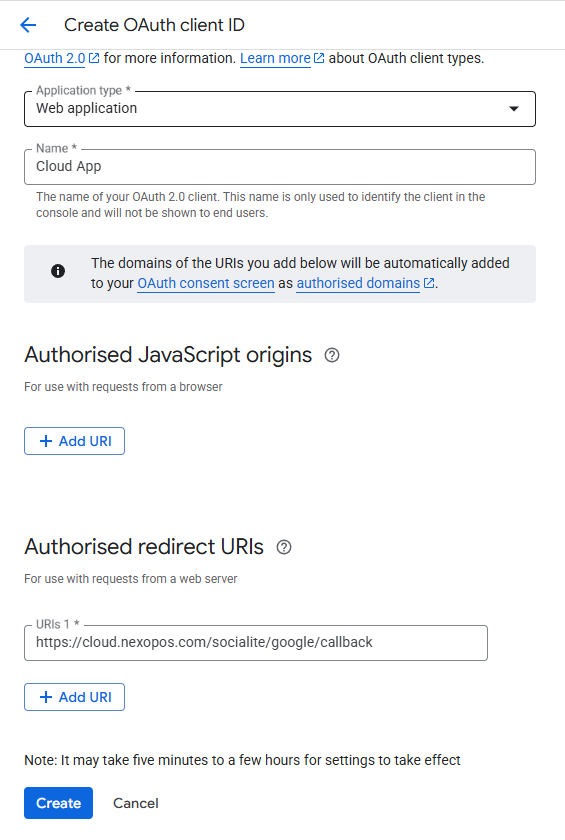Open the OAuth 2.0 link
The width and height of the screenshot is (565, 840).
click(55, 58)
